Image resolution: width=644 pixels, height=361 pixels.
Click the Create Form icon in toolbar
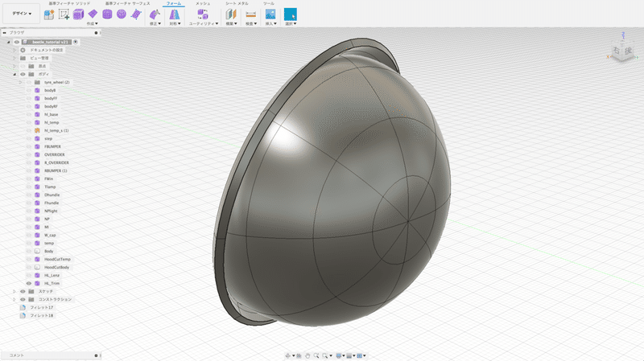(49, 14)
